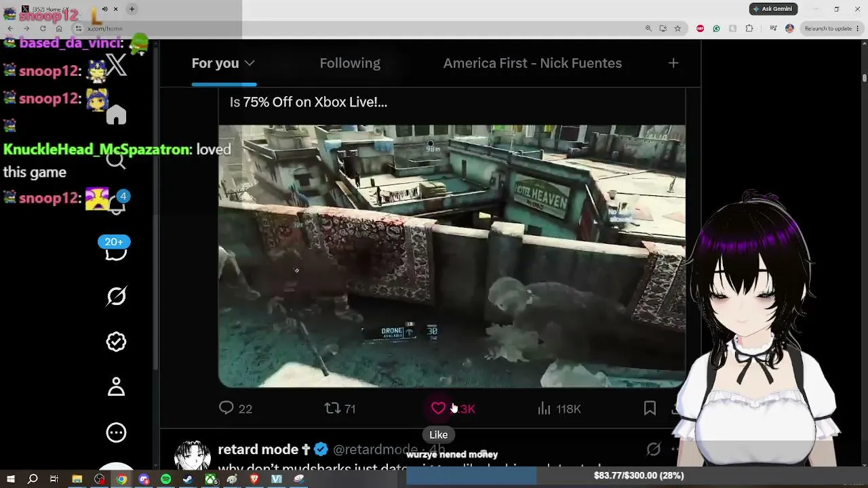Open Grok in the X sidebar

click(116, 296)
